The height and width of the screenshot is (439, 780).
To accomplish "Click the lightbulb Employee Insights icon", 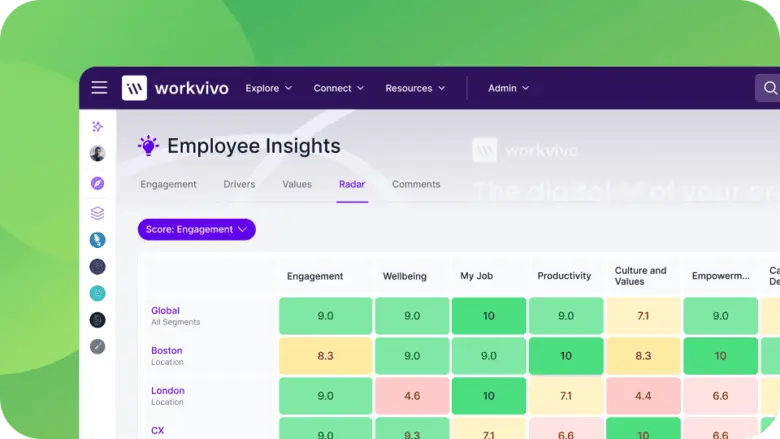I will 148,146.
